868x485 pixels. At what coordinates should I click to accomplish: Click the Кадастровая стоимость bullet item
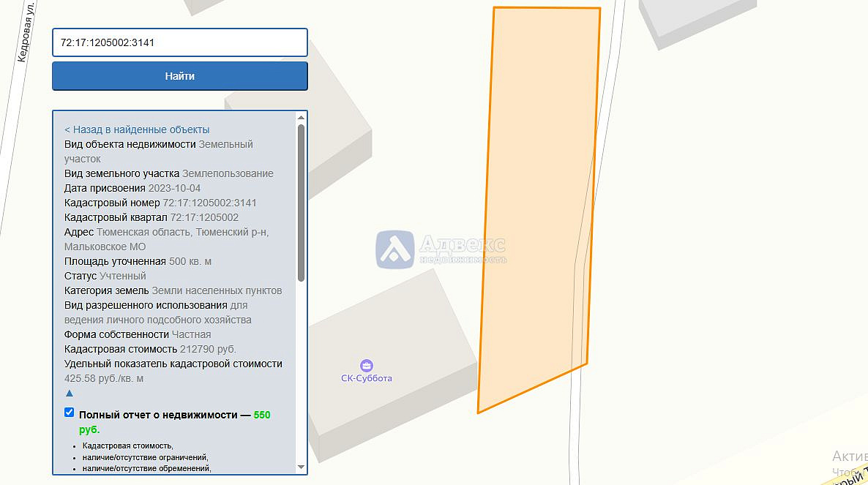coord(128,445)
